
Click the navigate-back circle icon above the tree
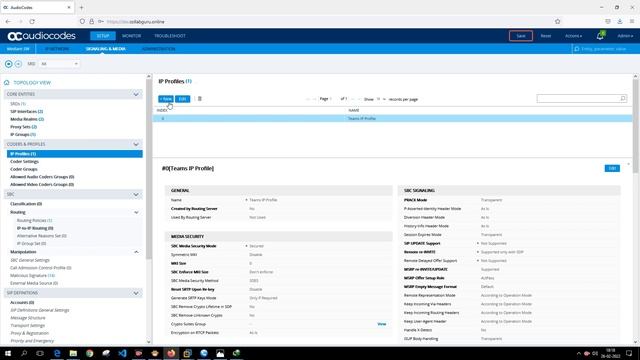9,64
